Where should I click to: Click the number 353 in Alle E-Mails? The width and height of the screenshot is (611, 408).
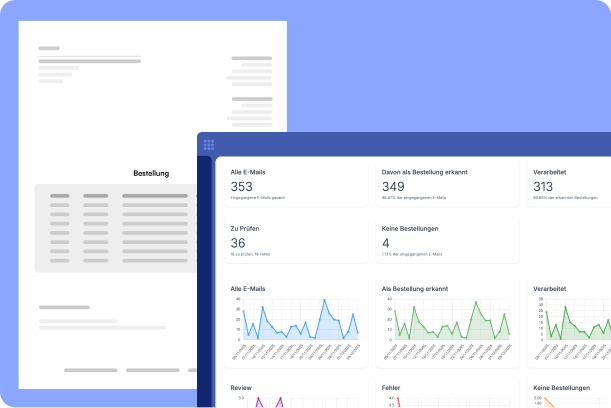(242, 186)
